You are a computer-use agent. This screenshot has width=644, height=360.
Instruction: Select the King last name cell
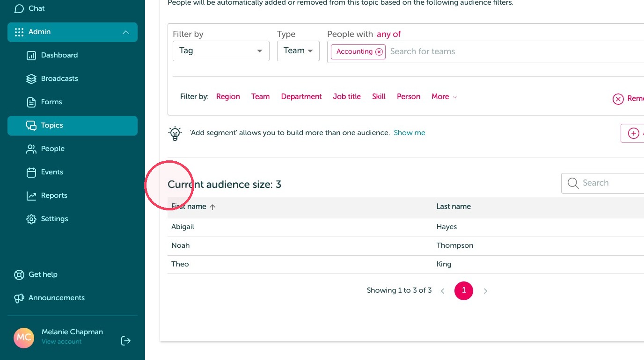click(x=444, y=264)
